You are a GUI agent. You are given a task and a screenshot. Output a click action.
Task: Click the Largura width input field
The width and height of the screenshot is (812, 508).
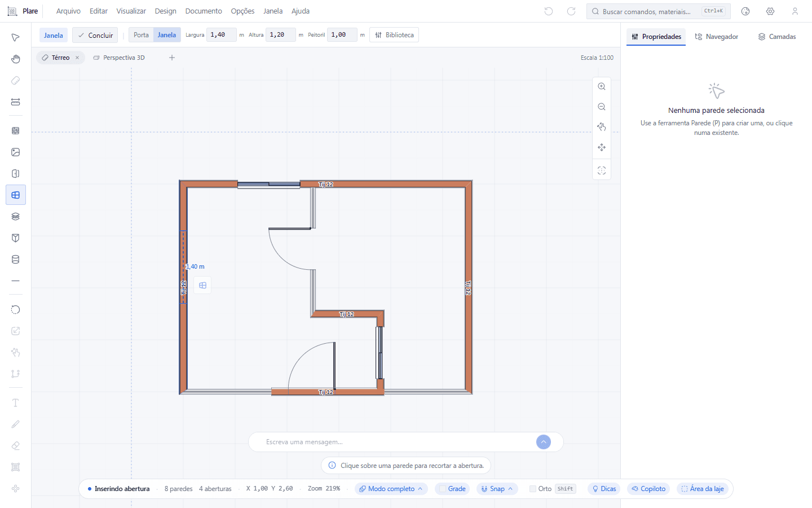pyautogui.click(x=222, y=35)
